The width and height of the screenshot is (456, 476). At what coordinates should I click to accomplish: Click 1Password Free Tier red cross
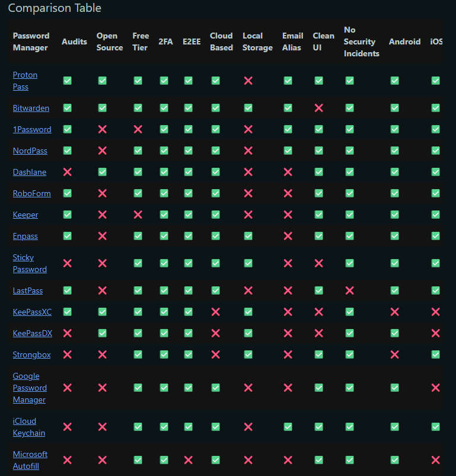pyautogui.click(x=138, y=129)
